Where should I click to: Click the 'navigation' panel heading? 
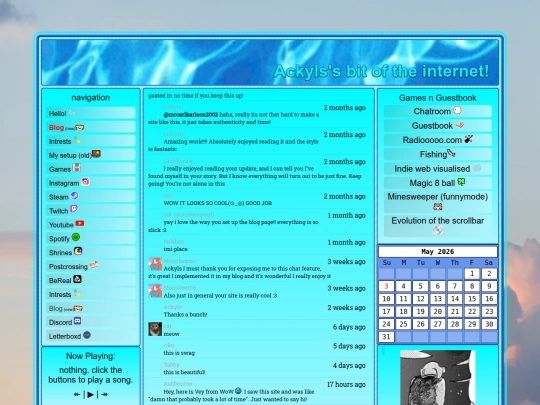(91, 97)
